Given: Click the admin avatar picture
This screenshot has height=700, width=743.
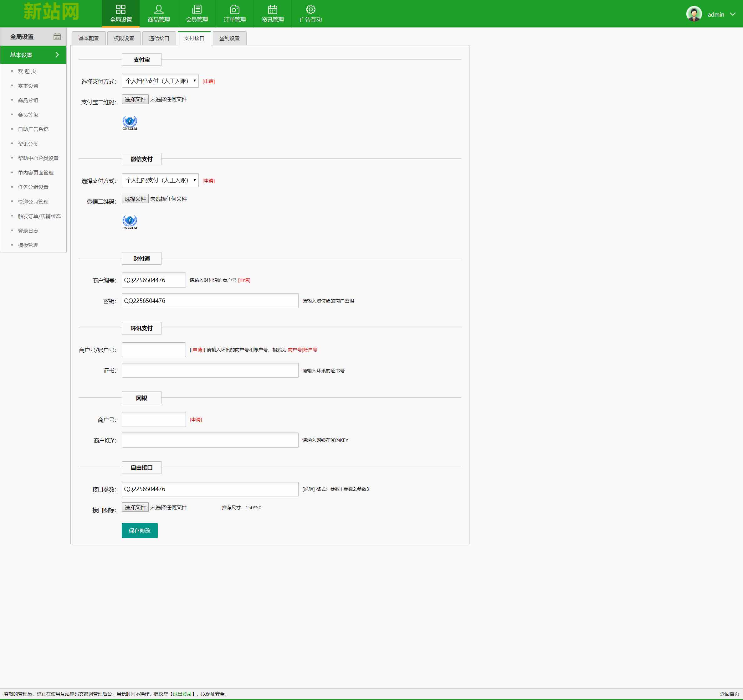Looking at the screenshot, I should (694, 14).
